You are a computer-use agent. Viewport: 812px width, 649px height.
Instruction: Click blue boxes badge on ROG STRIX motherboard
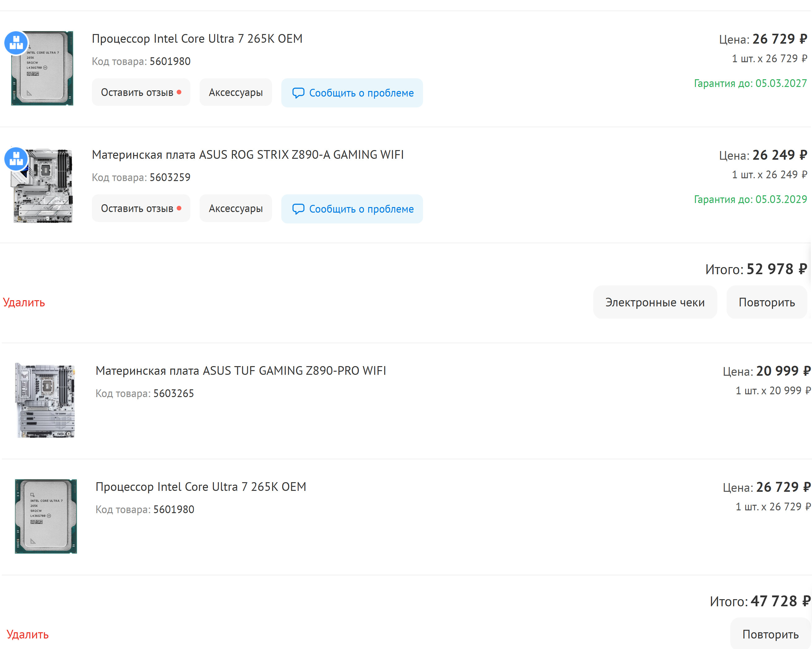(x=16, y=158)
